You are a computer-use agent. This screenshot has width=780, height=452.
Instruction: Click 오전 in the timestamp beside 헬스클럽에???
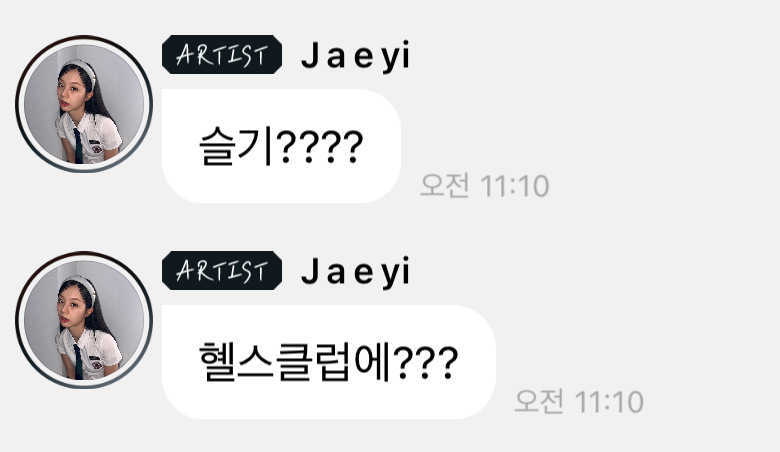[x=539, y=401]
